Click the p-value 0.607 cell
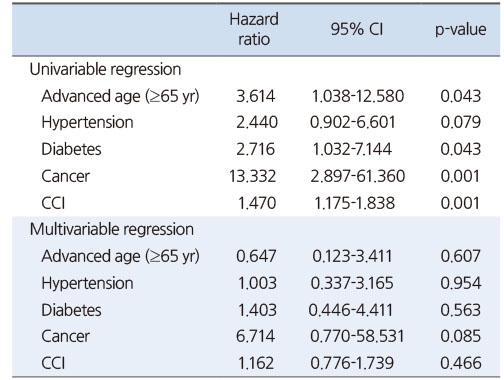Screen dimensions: 504x380 [x=461, y=256]
